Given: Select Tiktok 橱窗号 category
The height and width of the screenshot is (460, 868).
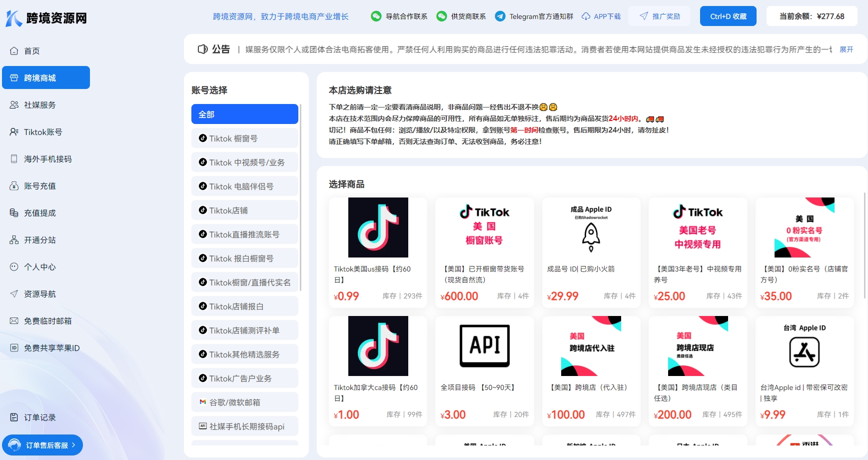Looking at the screenshot, I should tap(245, 138).
